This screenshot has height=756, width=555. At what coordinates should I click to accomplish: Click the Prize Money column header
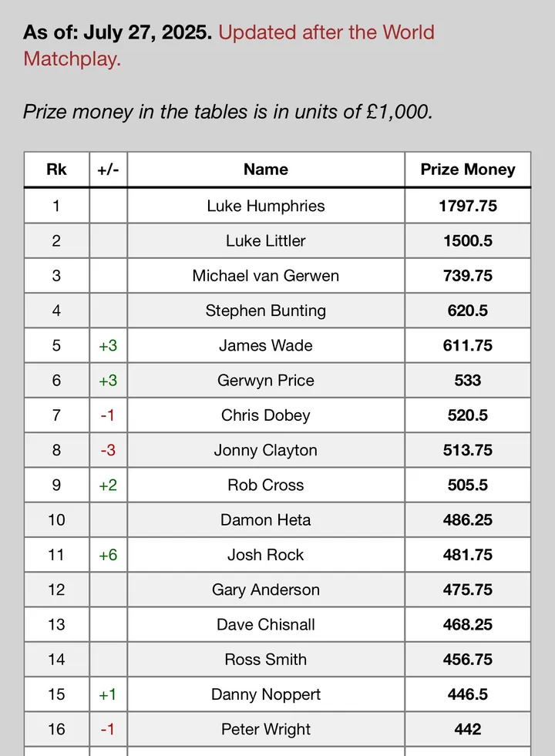pyautogui.click(x=467, y=170)
